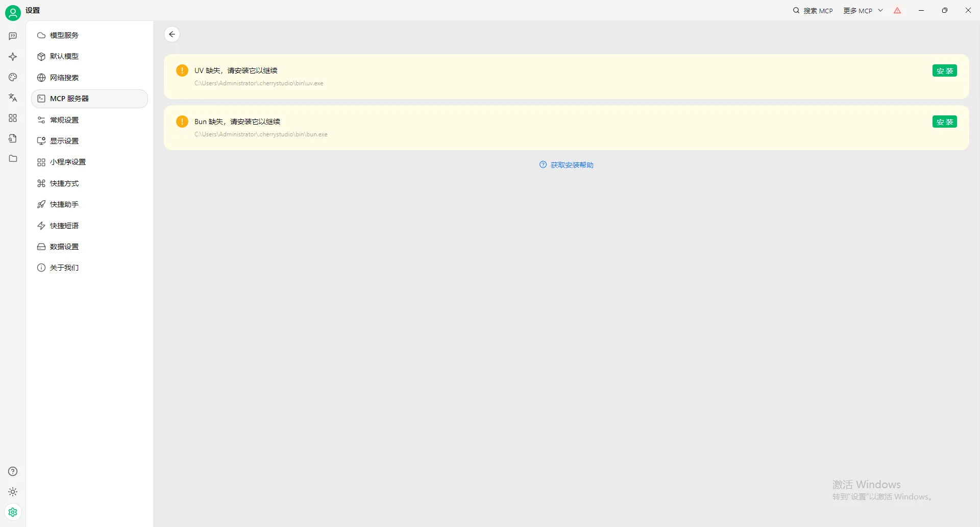Open the 获取安装帮助 help link
This screenshot has height=527, width=980.
point(567,165)
